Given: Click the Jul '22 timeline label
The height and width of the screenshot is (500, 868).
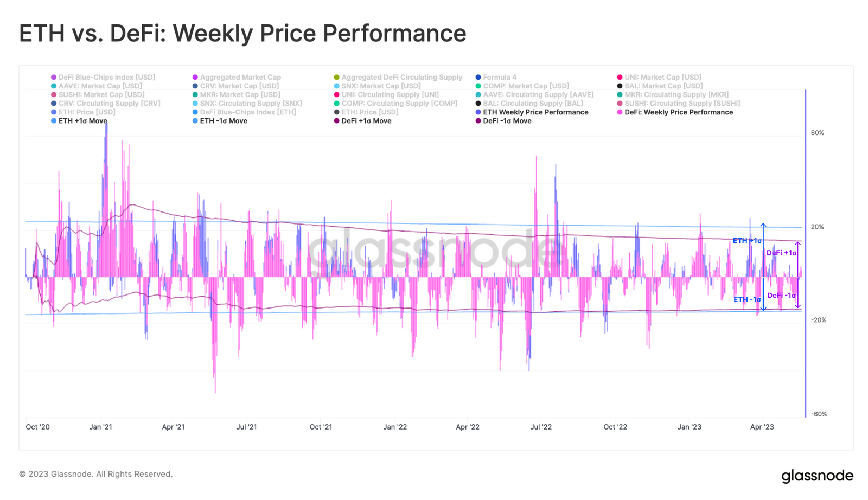Looking at the screenshot, I should 541,427.
